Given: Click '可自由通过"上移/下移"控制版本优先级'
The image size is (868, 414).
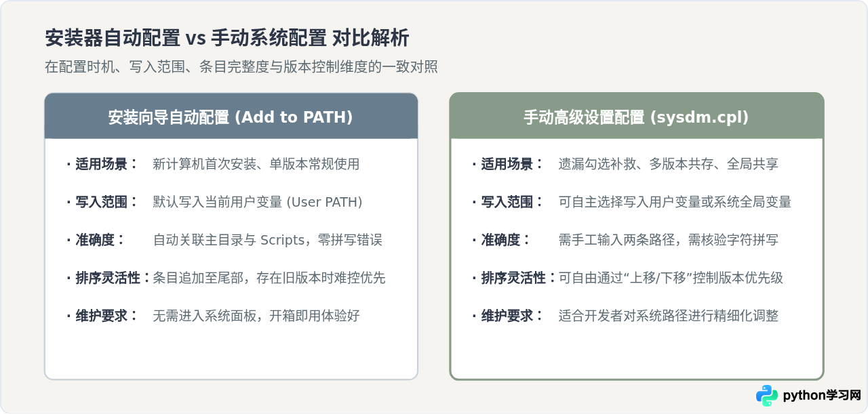Looking at the screenshot, I should pos(671,278).
